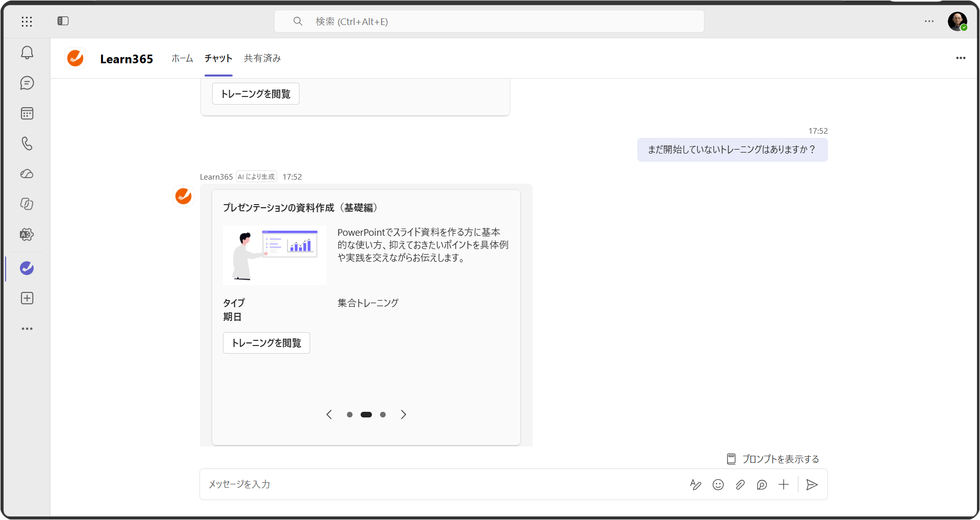Viewport: 980px width, 520px height.
Task: Open the OneDrive cloud icon
Action: (27, 174)
